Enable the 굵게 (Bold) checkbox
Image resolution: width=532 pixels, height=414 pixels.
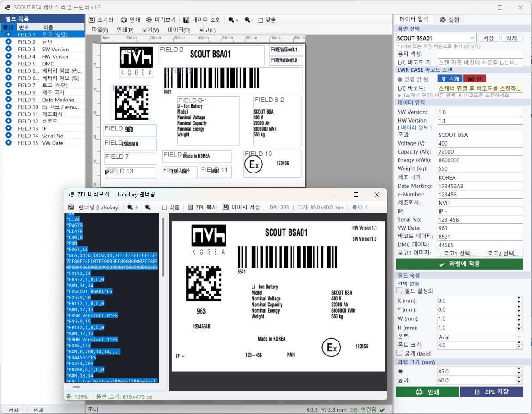pos(399,353)
